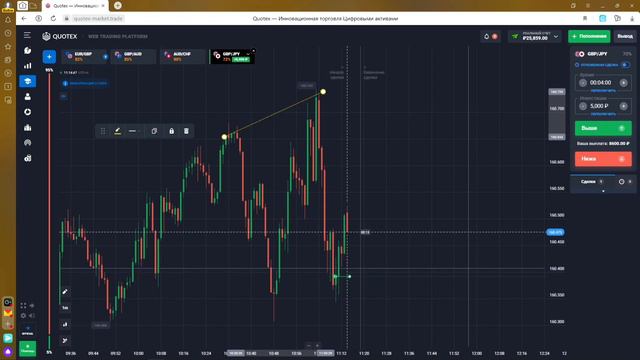Open the settings gear icon
This screenshot has height=360, width=640.
click(x=23, y=316)
